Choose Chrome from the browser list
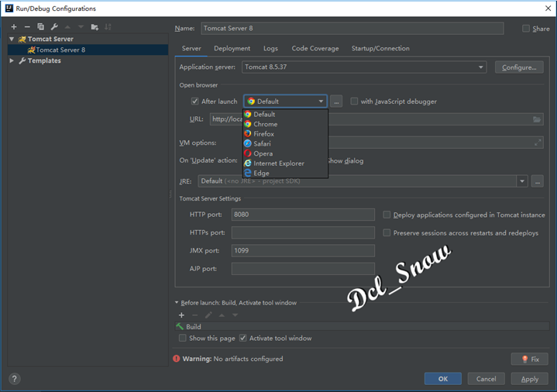Image resolution: width=557 pixels, height=392 pixels. (x=285, y=124)
